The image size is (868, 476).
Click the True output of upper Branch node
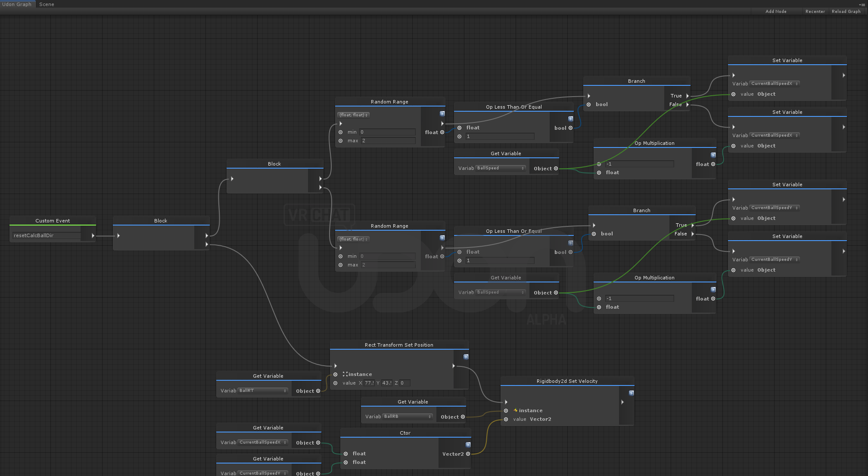click(x=688, y=96)
